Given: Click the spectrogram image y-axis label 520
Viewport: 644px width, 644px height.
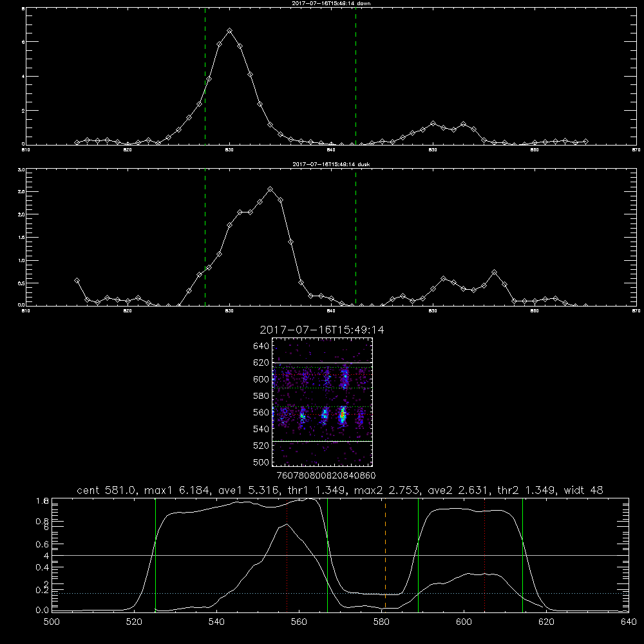Looking at the screenshot, I should coord(261,446).
